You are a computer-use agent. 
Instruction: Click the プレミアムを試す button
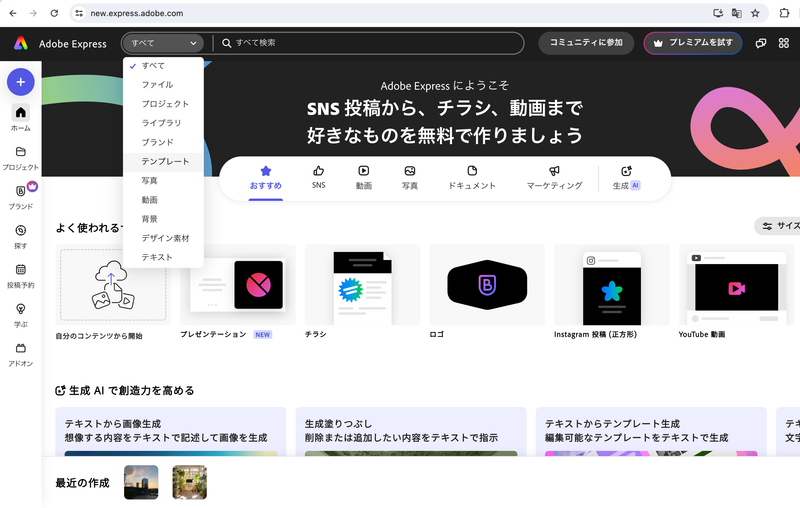point(693,43)
